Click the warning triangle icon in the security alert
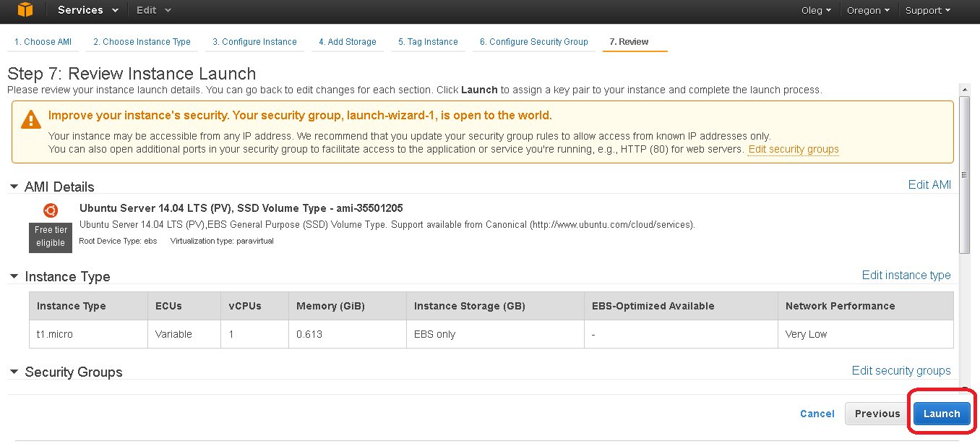Screen dimensions: 980x444 click(x=31, y=119)
